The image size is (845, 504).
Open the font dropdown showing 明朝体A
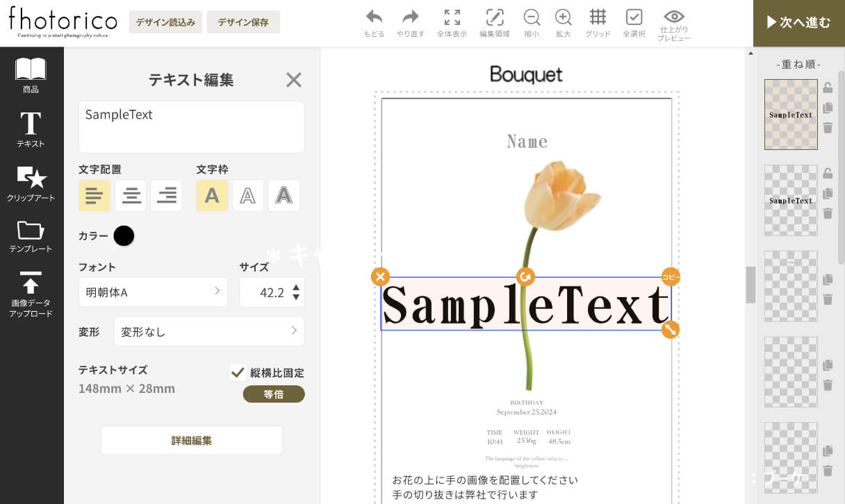tap(153, 292)
